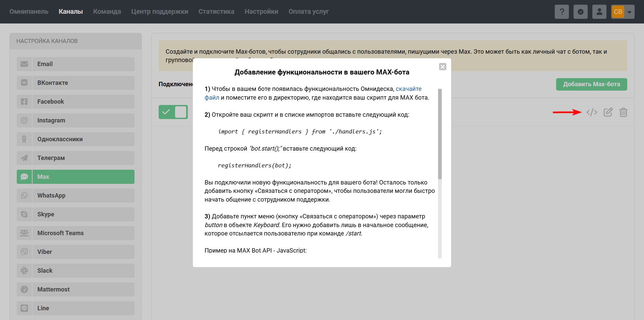Screen dimensions: 644x320
Task: Open the integration code icon for the bot
Action: (x=592, y=112)
